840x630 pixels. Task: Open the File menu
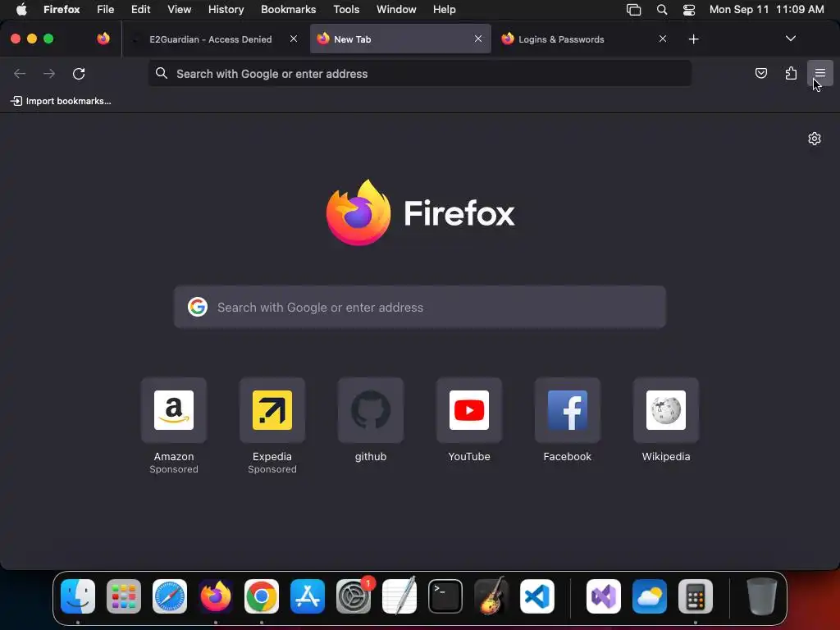click(106, 9)
